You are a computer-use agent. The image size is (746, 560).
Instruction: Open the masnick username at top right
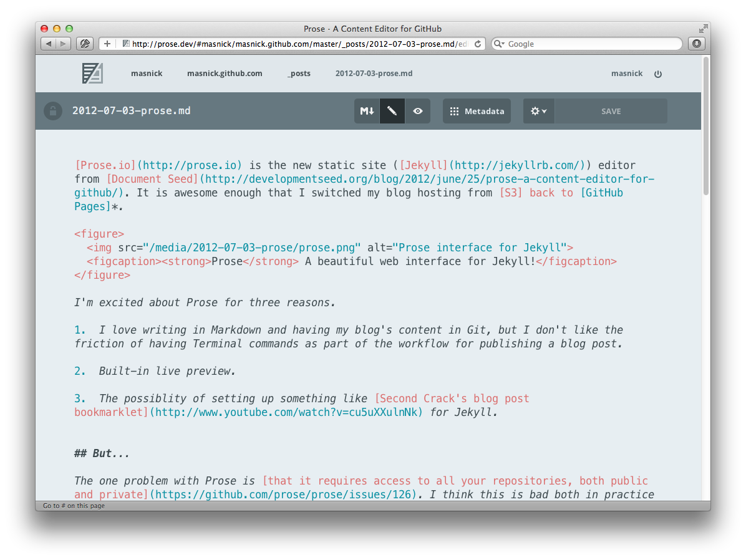click(627, 73)
